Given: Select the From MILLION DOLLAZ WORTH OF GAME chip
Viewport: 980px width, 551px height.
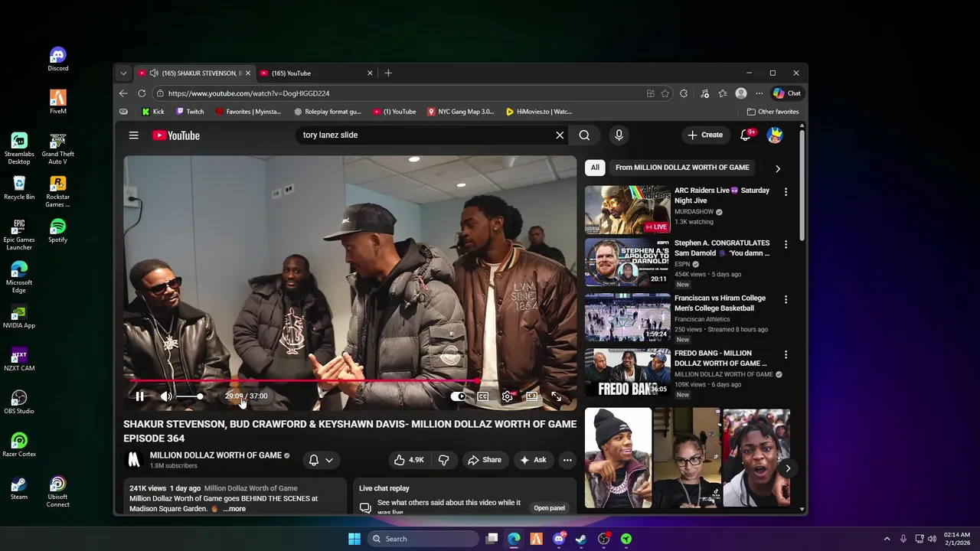Looking at the screenshot, I should (x=682, y=168).
